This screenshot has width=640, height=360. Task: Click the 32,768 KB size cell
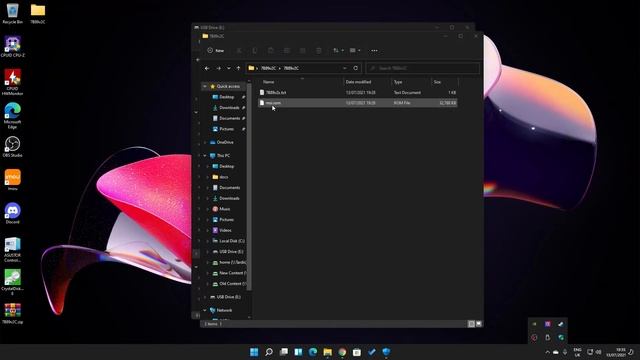pyautogui.click(x=447, y=103)
